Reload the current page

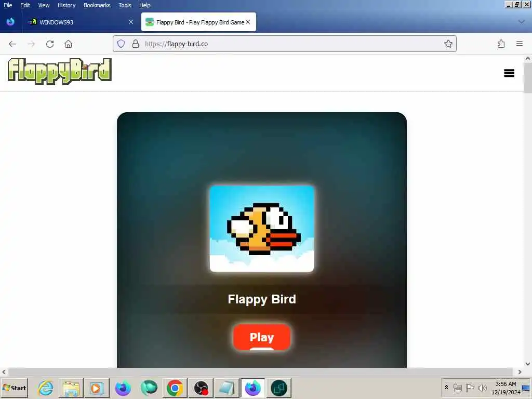point(50,44)
